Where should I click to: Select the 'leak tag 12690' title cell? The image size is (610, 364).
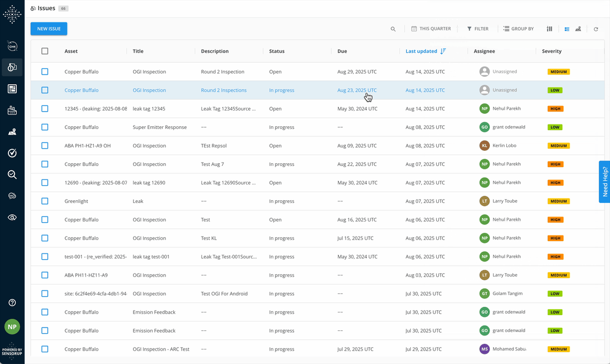(149, 183)
